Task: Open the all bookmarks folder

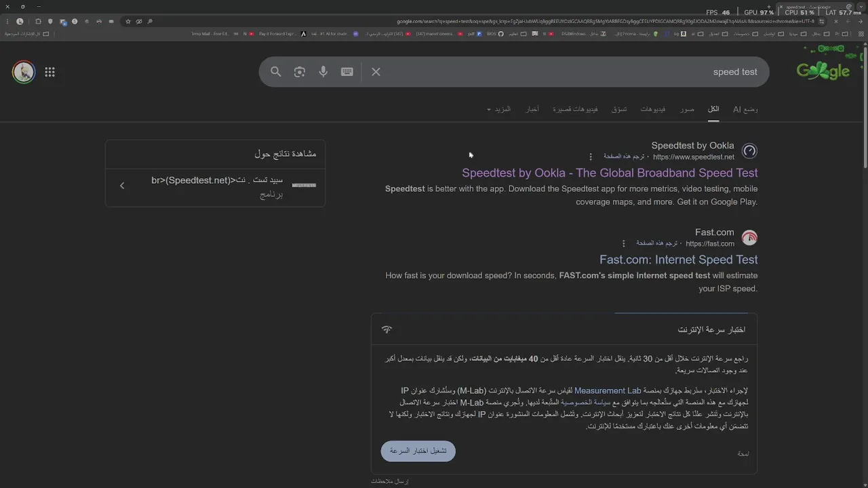Action: (27, 34)
